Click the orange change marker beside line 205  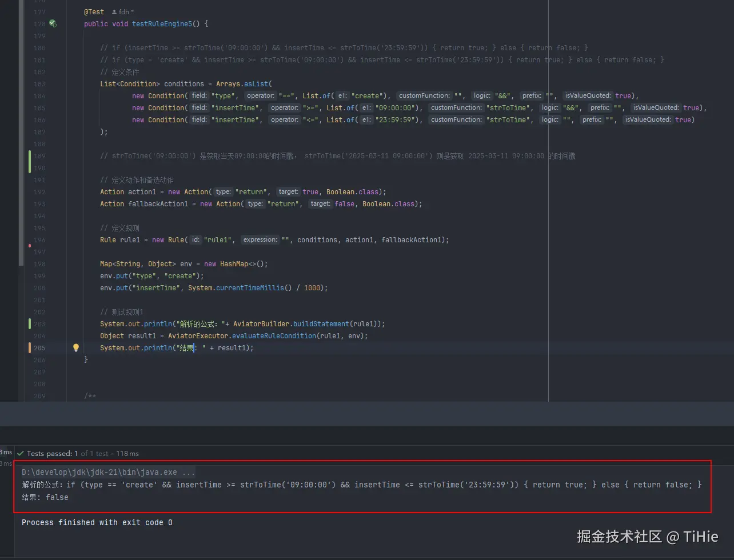(x=30, y=347)
